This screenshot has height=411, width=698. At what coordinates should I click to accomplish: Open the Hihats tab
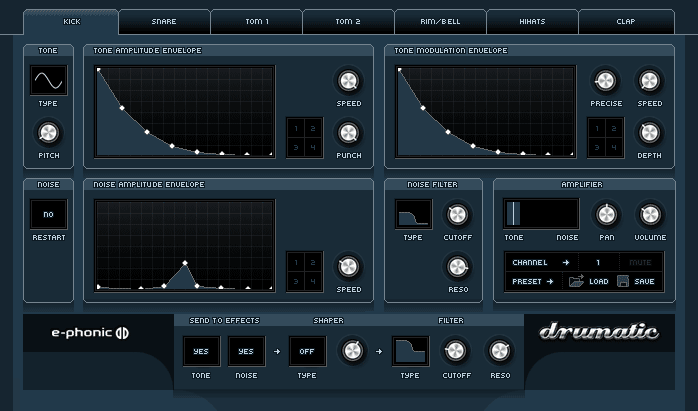pos(532,22)
